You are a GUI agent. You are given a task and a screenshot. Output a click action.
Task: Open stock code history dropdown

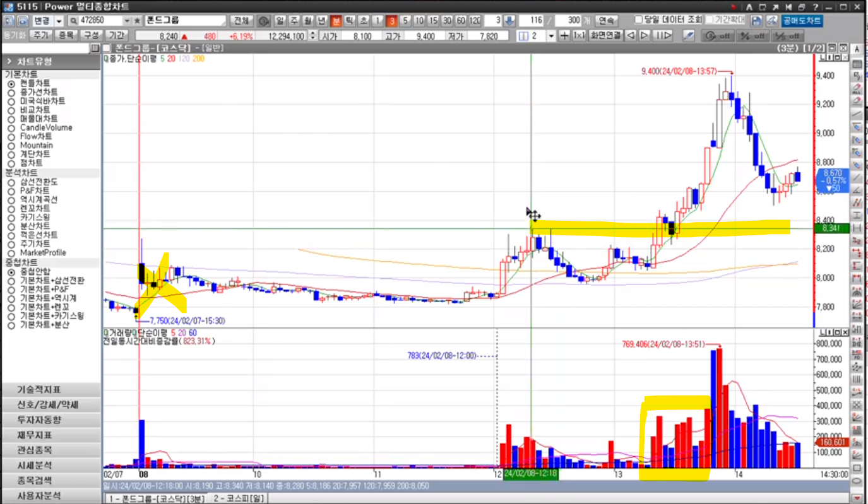128,21
